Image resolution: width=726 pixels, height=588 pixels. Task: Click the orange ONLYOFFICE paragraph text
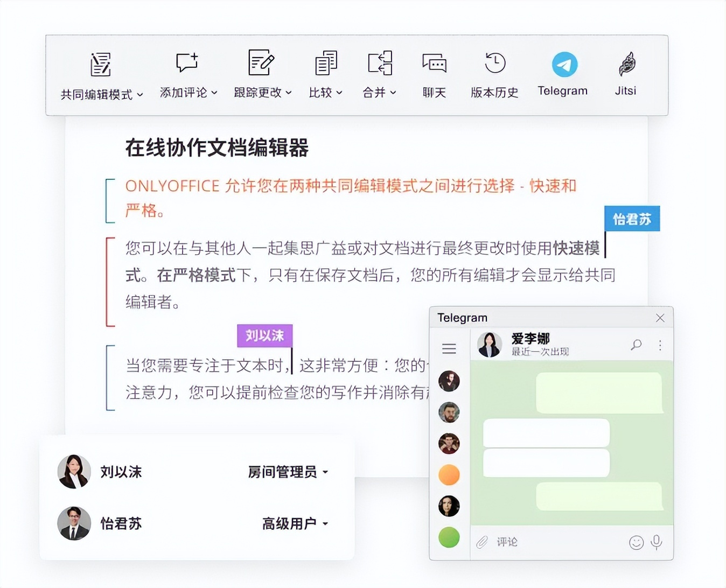pos(351,198)
